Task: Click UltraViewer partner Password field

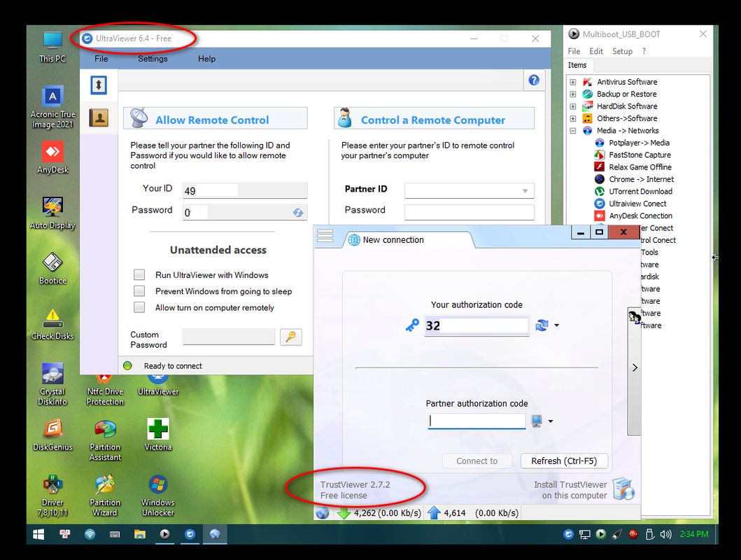Action: pyautogui.click(x=470, y=213)
